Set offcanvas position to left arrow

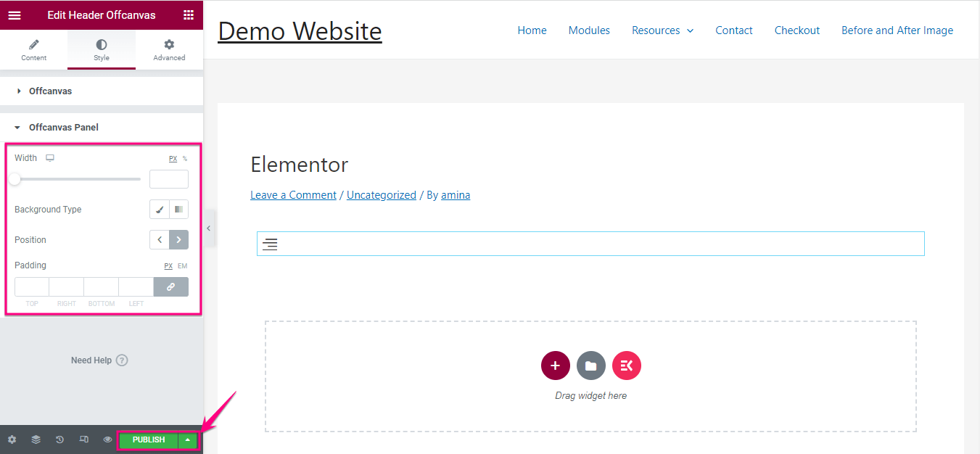pos(160,240)
